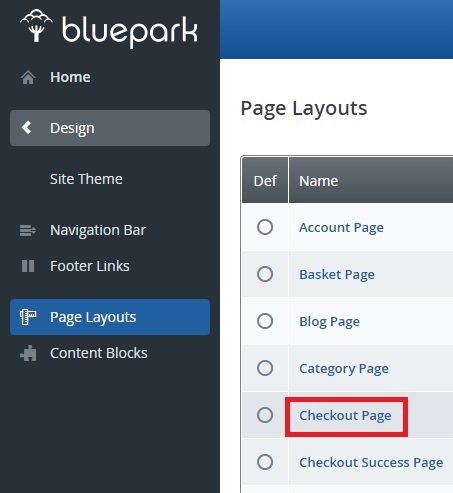Click the Home house icon
453x493 pixels.
tap(28, 77)
